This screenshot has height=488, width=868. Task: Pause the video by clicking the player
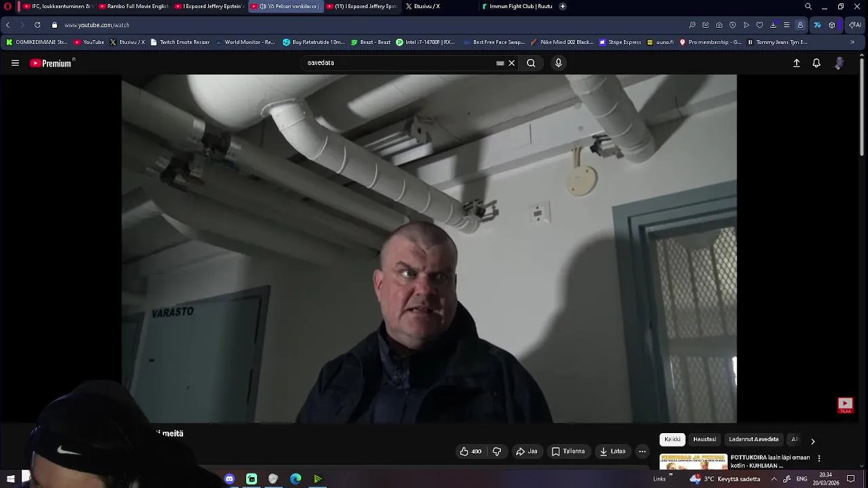click(429, 248)
